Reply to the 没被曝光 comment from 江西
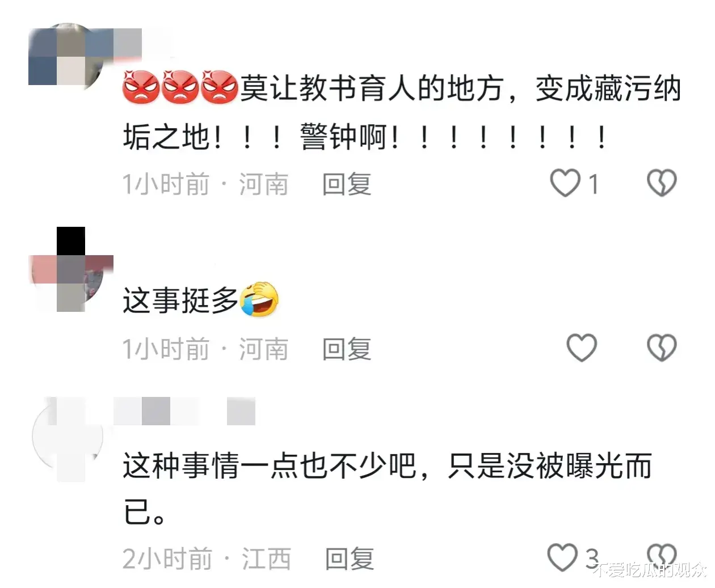The height and width of the screenshot is (588, 715). pyautogui.click(x=350, y=559)
